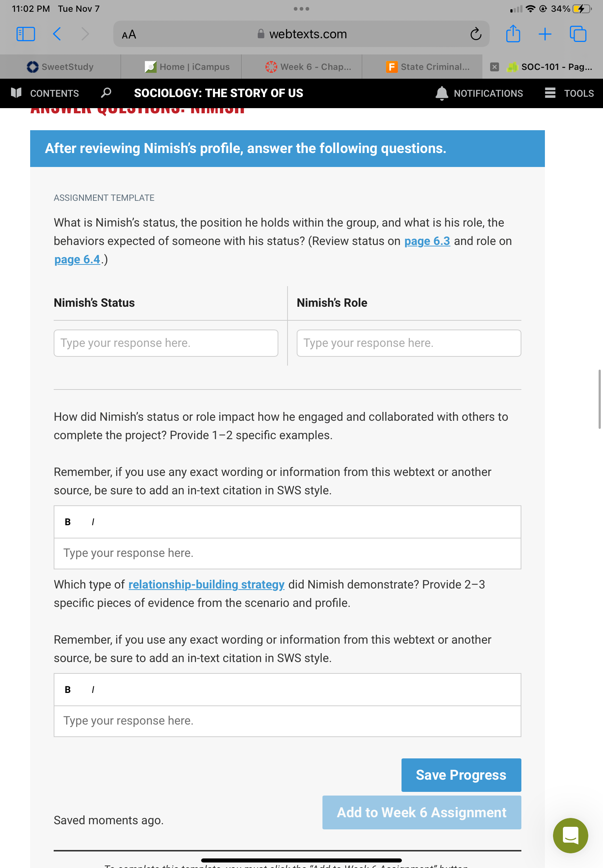The image size is (603, 868).
Task: Reload the webtexts.com page
Action: click(x=476, y=34)
